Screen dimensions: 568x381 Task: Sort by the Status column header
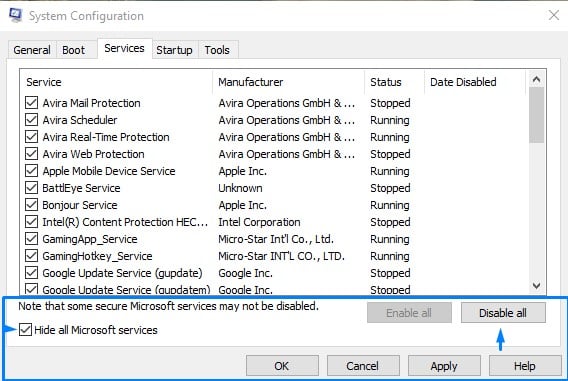click(x=394, y=82)
